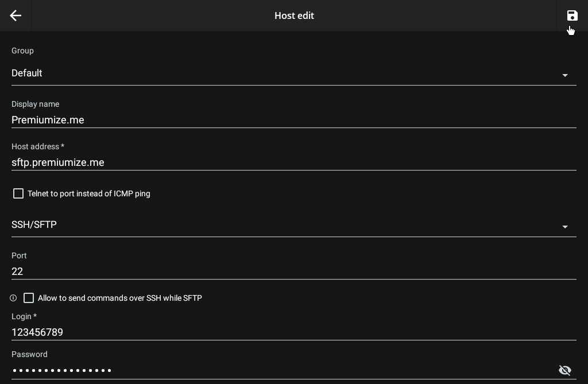Click info icon beside SSH commands option
The image size is (588, 384).
pyautogui.click(x=13, y=298)
